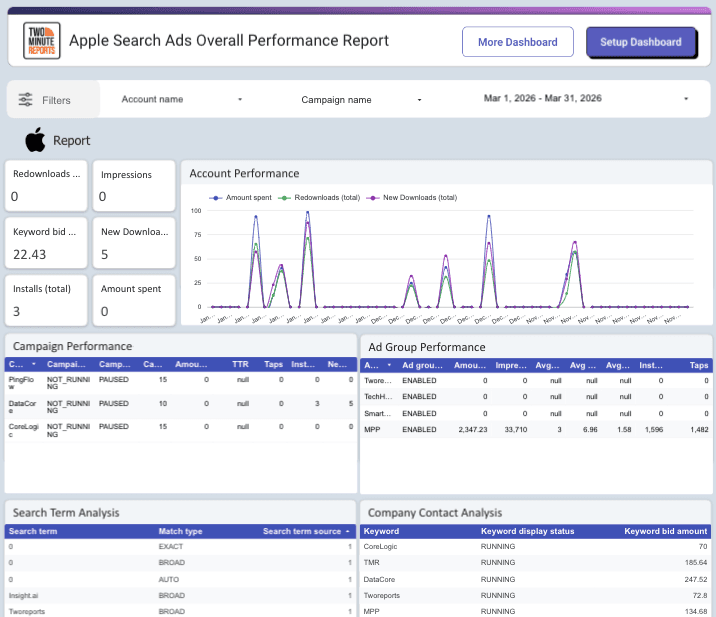Click the Keyword bid amount header
Screen dimensions: 716x617
pos(665,531)
